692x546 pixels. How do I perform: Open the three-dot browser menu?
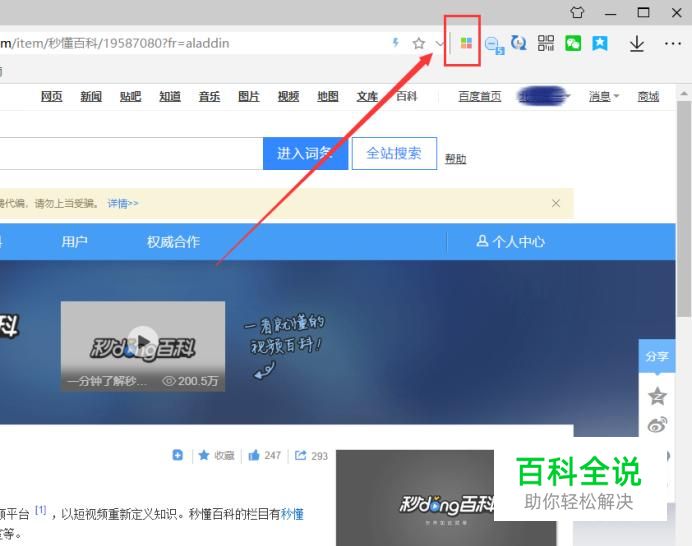pyautogui.click(x=673, y=43)
